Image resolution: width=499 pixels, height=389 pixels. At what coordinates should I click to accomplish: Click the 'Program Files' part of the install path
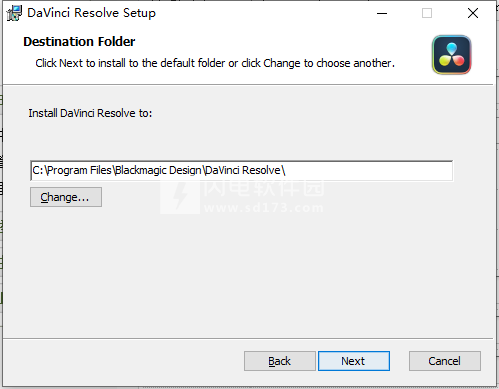[x=79, y=170]
